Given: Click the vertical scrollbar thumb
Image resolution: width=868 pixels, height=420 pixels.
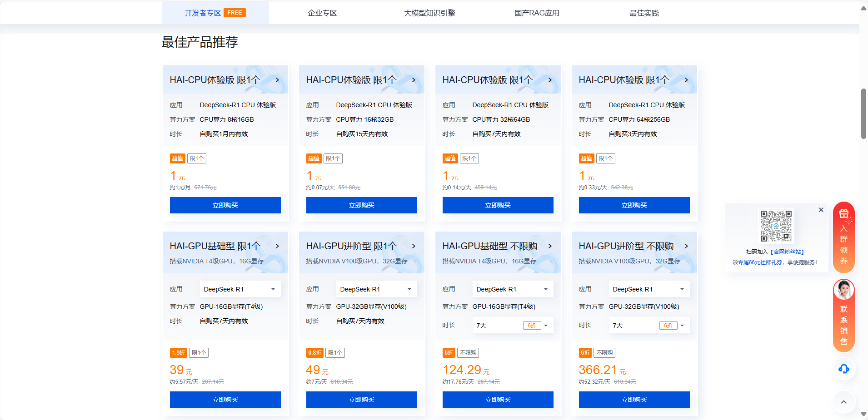Looking at the screenshot, I should [x=863, y=114].
